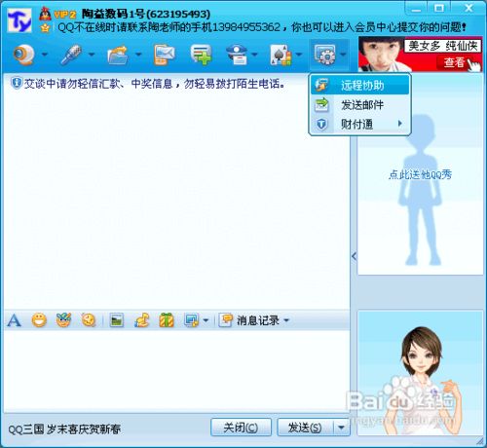Click 点此送她QQ秀 link
The width and height of the screenshot is (487, 448).
(x=420, y=175)
